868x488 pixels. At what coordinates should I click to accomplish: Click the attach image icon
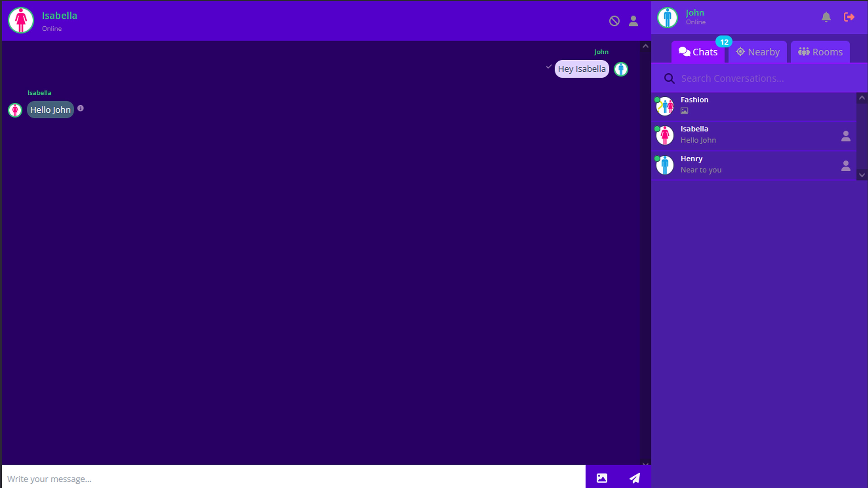tap(602, 478)
